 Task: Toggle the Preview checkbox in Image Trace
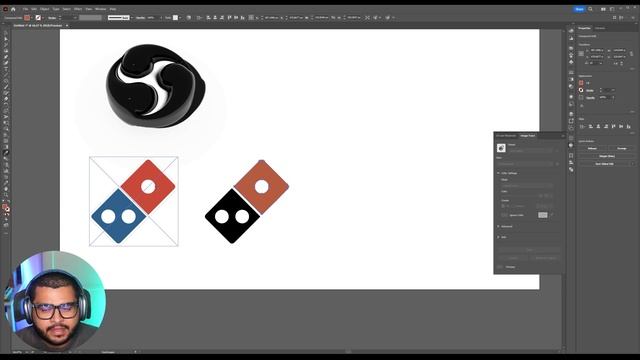pos(500,267)
